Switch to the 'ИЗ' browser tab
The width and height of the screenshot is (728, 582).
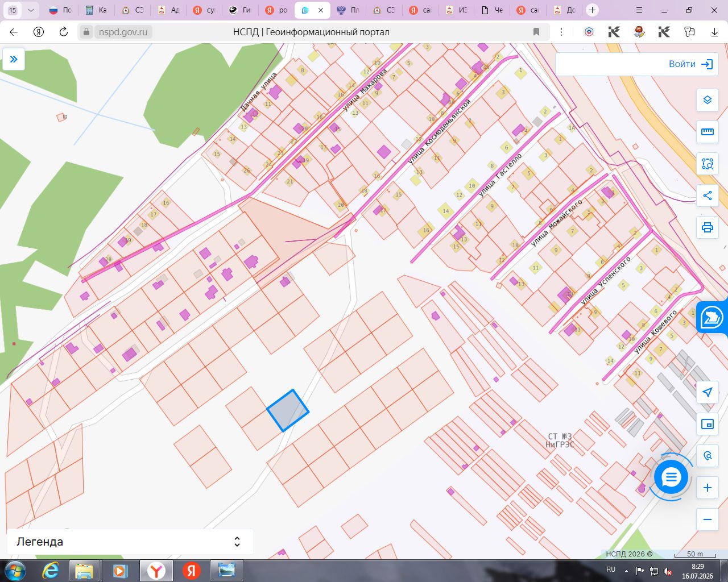click(x=456, y=10)
